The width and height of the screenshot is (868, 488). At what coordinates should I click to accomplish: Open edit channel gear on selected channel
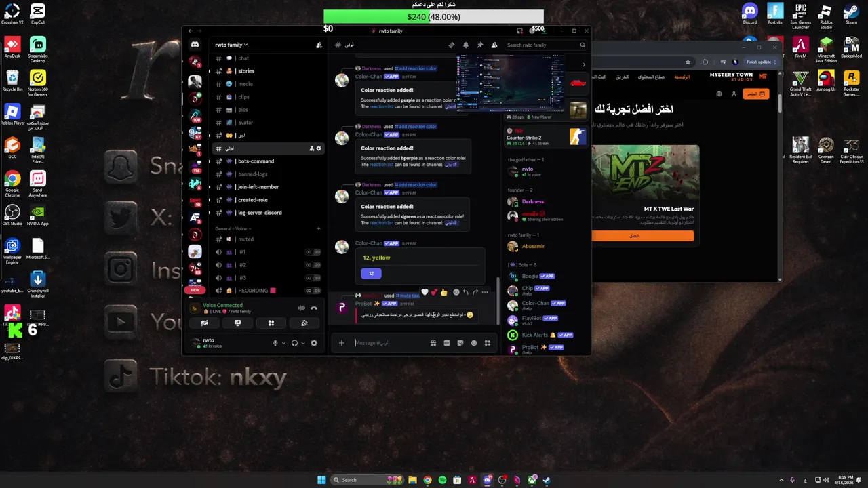coord(319,148)
